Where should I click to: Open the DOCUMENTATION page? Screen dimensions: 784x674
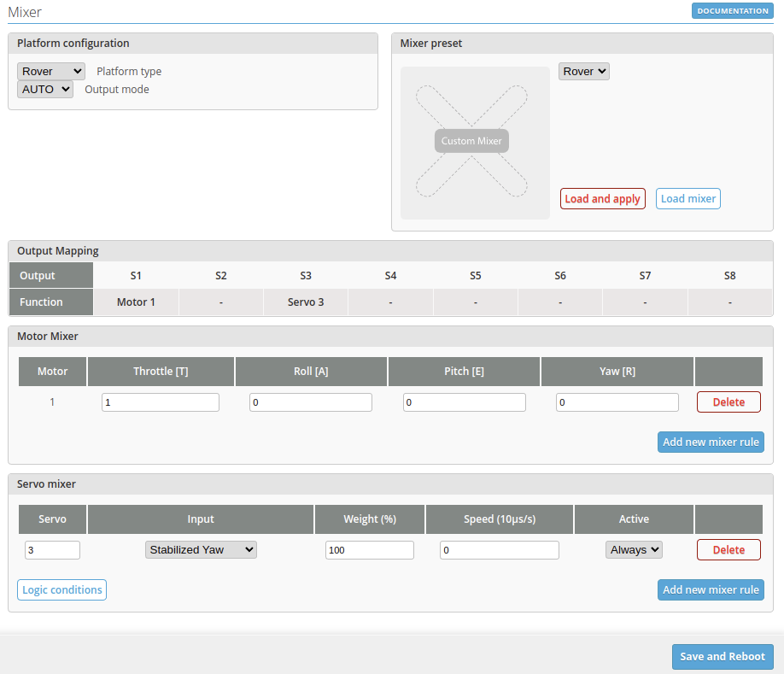[x=732, y=10]
